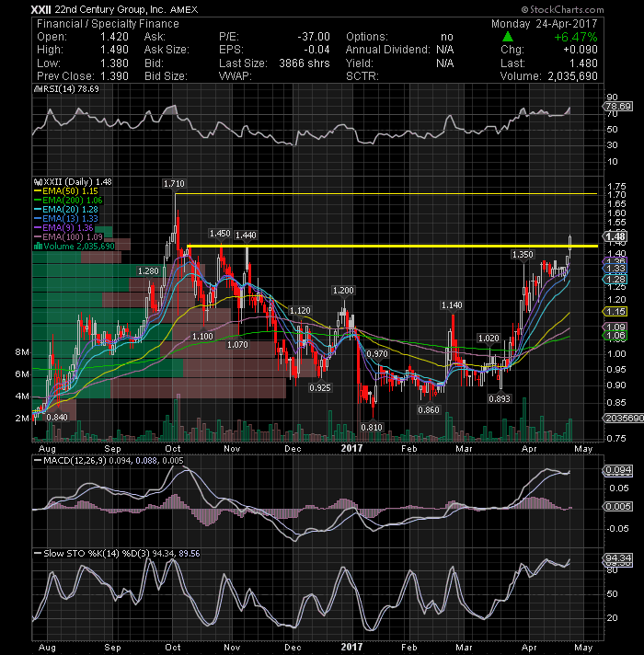Click the 1.100 price label
Viewport: 644px width, 655px height.
[202, 337]
